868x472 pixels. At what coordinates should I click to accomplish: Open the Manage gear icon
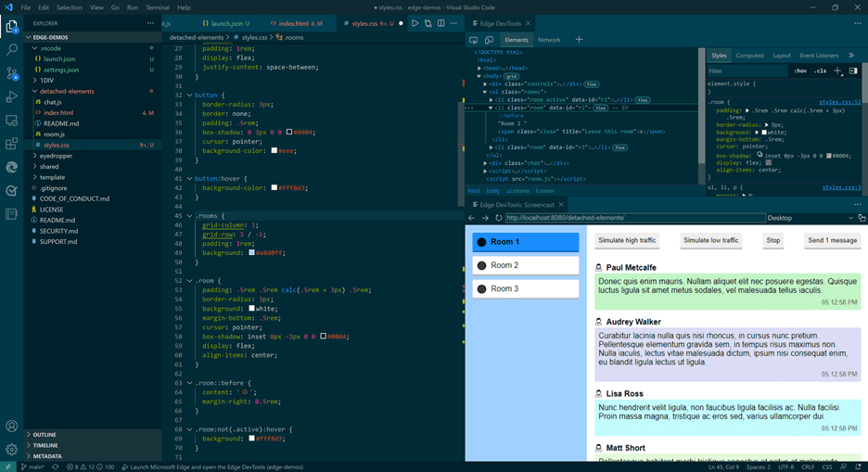pos(12,450)
